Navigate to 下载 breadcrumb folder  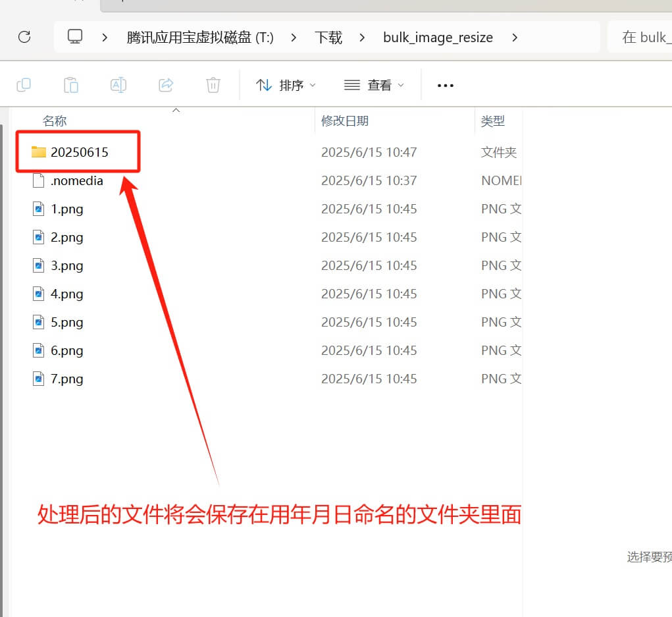[328, 38]
